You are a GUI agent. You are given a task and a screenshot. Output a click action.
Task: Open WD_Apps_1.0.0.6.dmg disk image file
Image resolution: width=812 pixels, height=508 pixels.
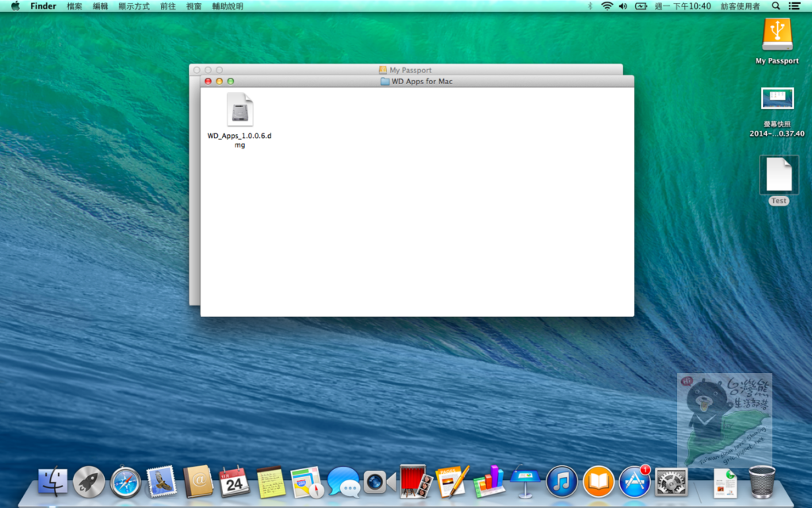tap(239, 110)
